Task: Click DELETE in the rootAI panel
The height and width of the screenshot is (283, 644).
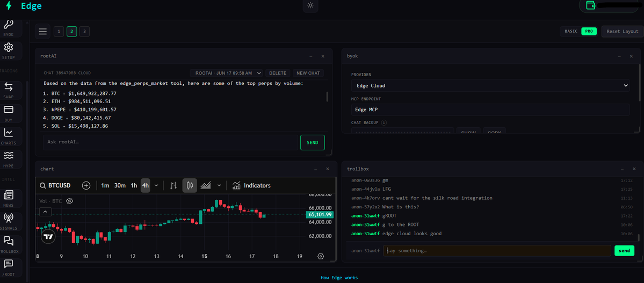Action: (278, 73)
